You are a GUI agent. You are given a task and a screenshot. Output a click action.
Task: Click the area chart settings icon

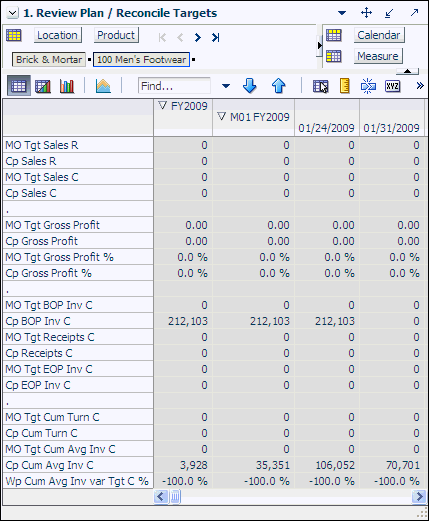(x=103, y=86)
